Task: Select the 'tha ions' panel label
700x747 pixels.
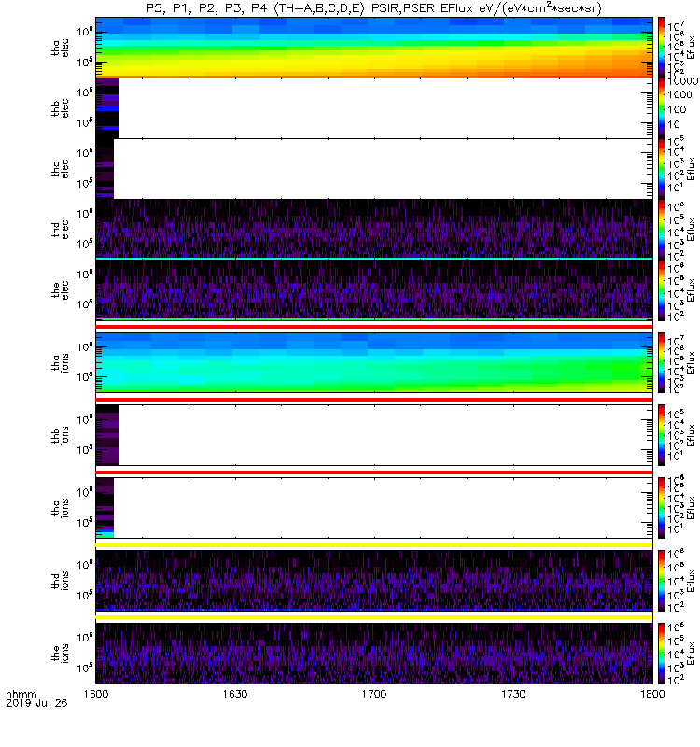Action: [60, 362]
